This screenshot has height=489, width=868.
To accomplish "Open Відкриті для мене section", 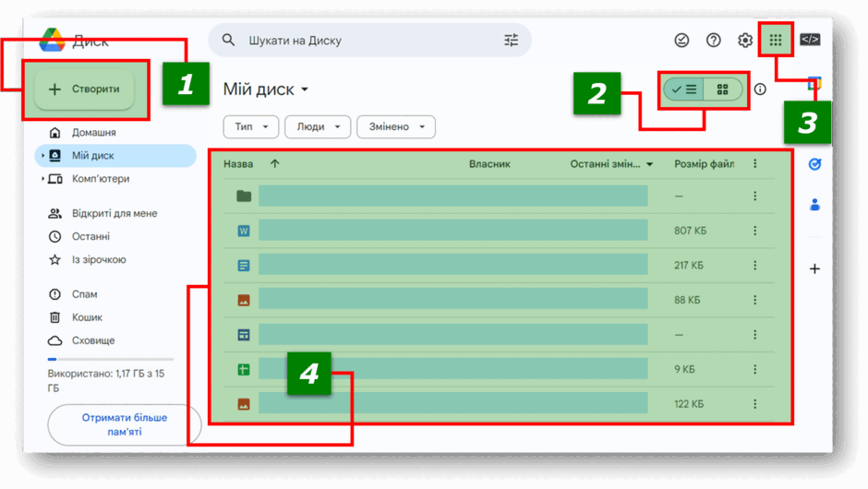I will tap(115, 213).
